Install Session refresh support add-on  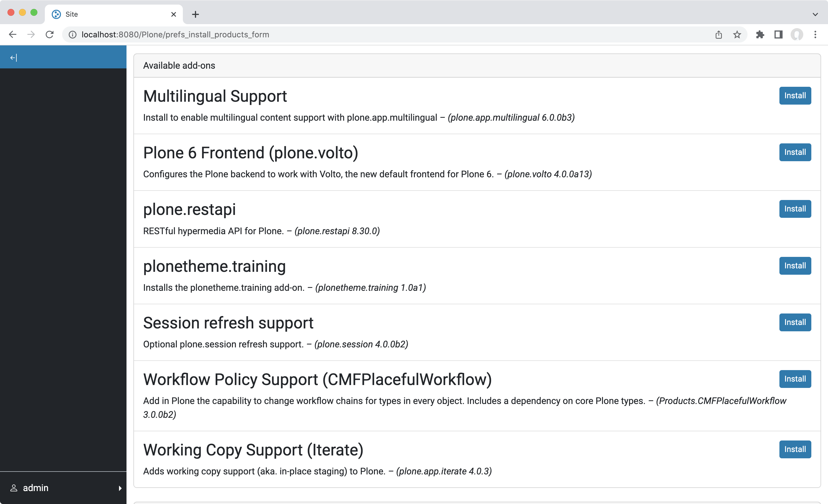click(x=795, y=322)
